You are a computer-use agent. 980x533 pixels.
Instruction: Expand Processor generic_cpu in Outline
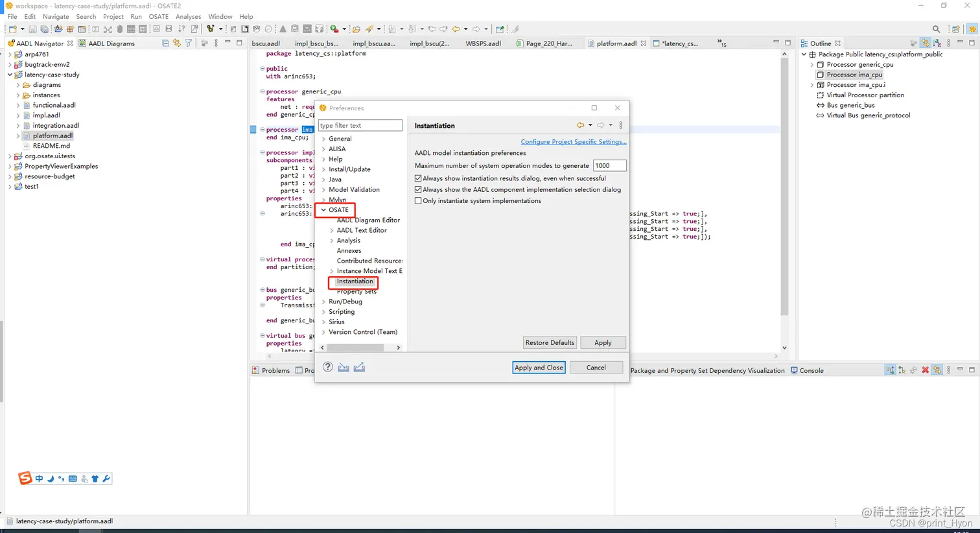812,65
